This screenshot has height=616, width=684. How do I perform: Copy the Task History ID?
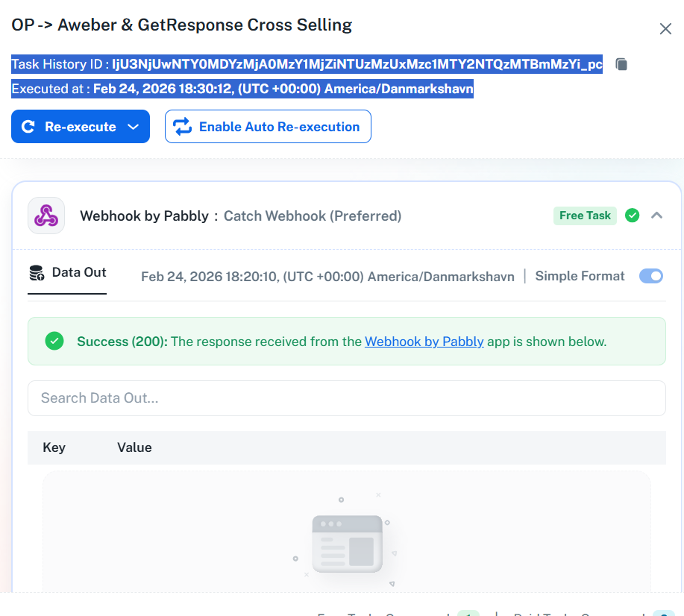(621, 65)
